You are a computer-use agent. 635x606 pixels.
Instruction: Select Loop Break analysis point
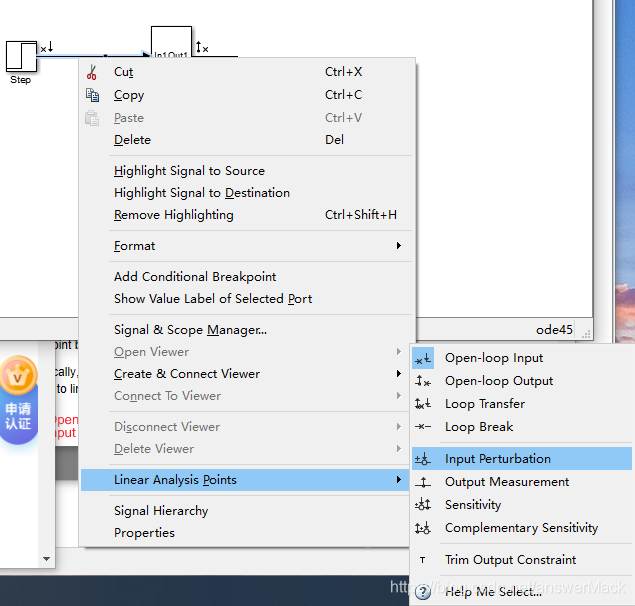point(522,427)
